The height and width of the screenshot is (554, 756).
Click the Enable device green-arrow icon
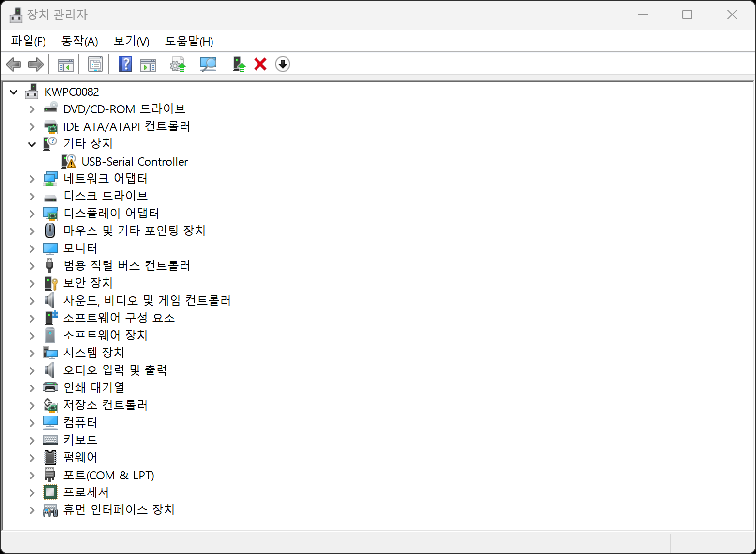[x=239, y=64]
